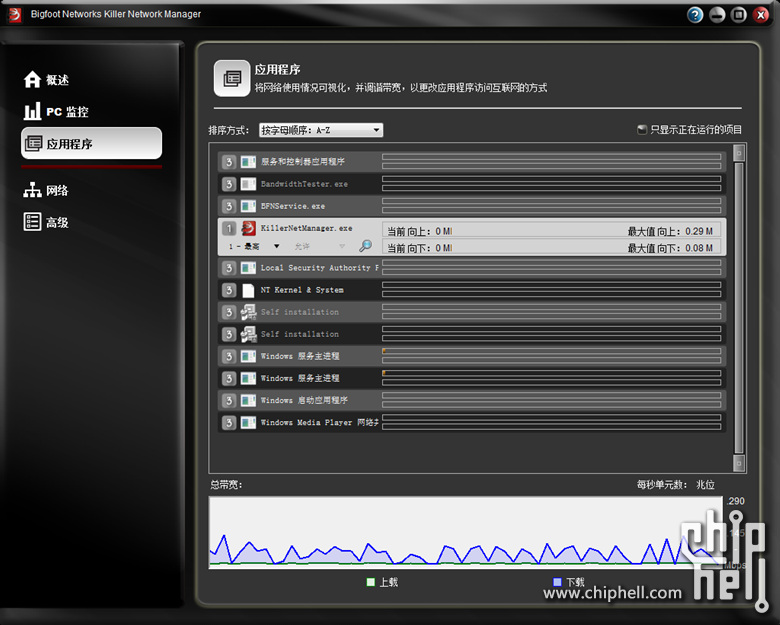This screenshot has width=780, height=625.
Task: Open PC 监控 section
Action: 56,111
